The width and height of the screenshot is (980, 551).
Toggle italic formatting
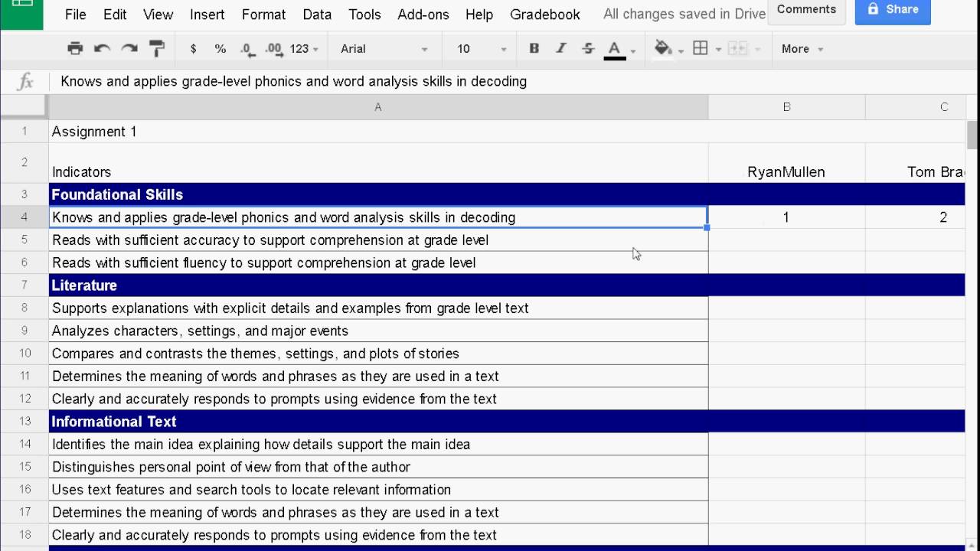(x=561, y=48)
